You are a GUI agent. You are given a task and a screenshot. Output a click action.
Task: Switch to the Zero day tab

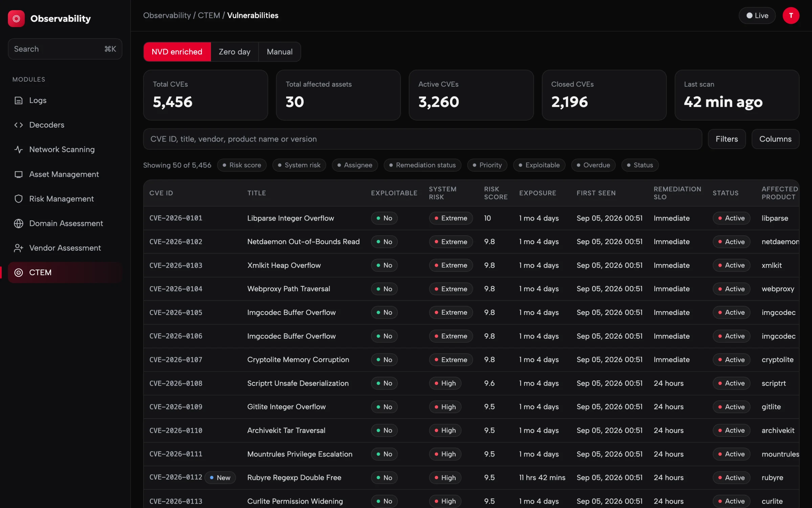pos(234,52)
